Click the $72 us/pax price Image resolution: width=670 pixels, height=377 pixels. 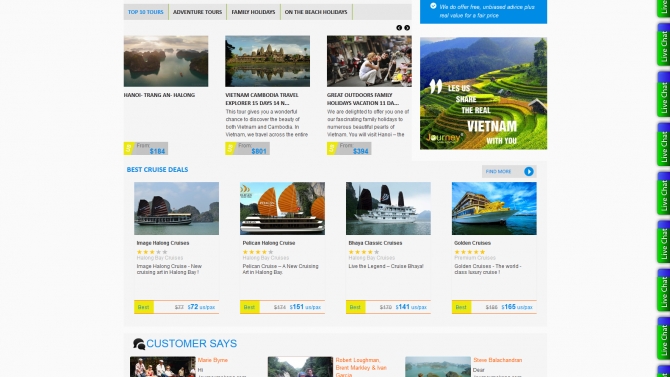(201, 307)
